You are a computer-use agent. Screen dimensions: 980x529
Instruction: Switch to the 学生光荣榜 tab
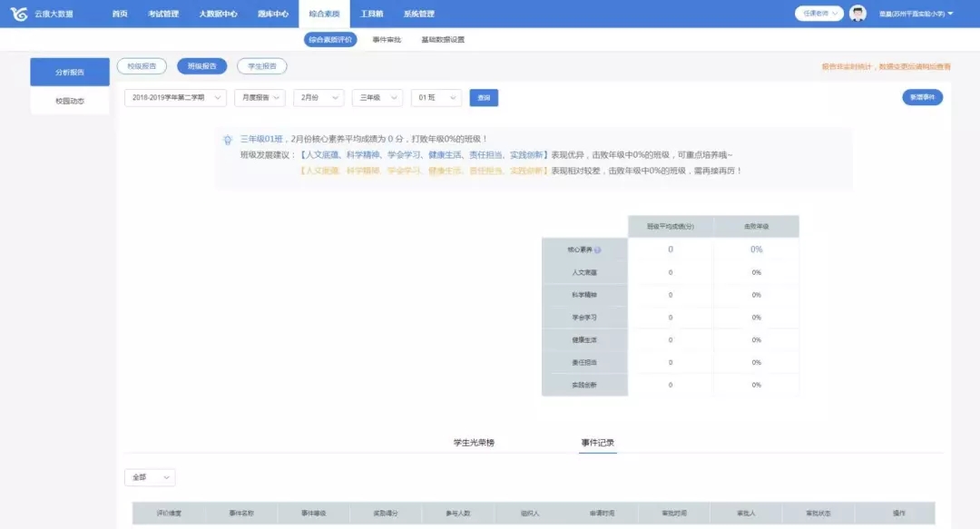pos(474,443)
